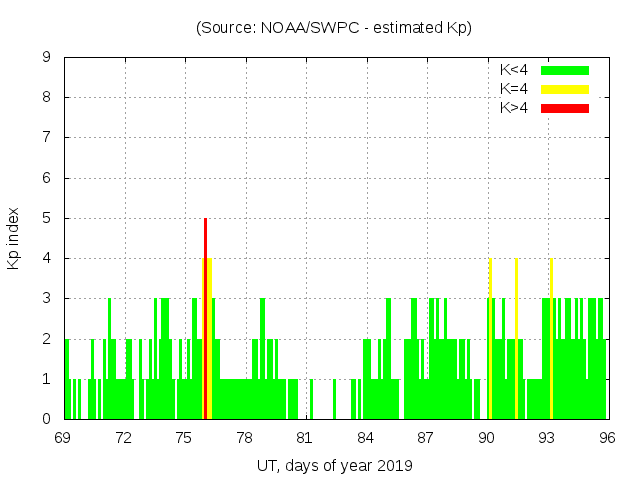This screenshot has height=480, width=640.
Task: Click x-axis tick label 78
Action: click(244, 438)
